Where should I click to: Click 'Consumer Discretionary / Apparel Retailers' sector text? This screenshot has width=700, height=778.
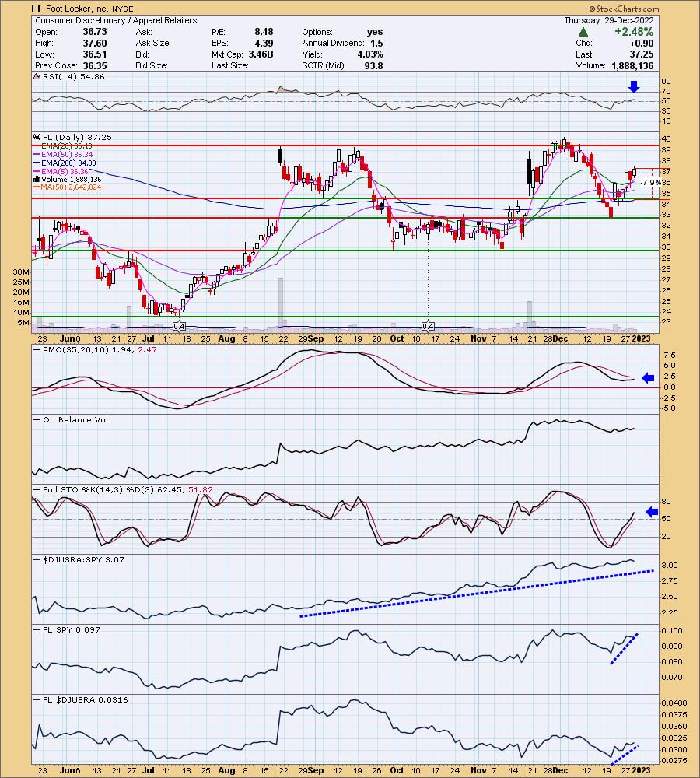pos(116,20)
